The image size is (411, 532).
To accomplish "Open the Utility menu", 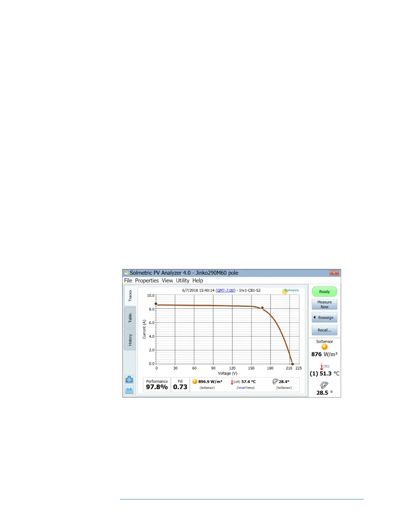I will tap(183, 280).
